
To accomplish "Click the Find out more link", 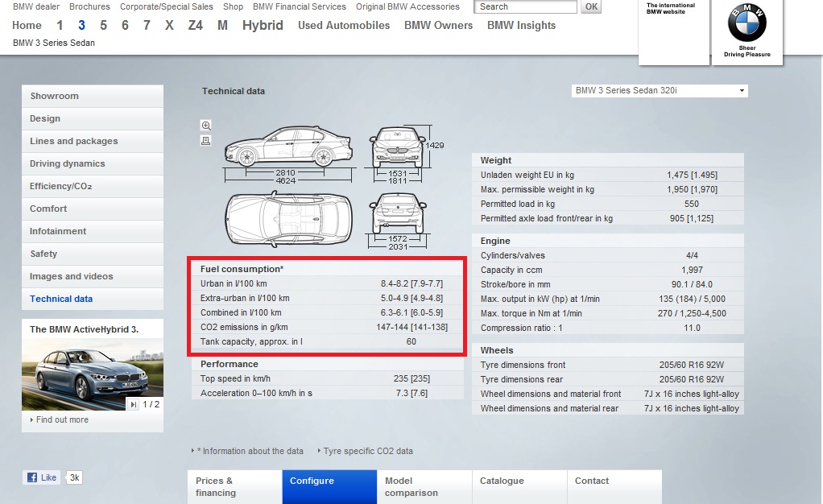I will coord(62,419).
